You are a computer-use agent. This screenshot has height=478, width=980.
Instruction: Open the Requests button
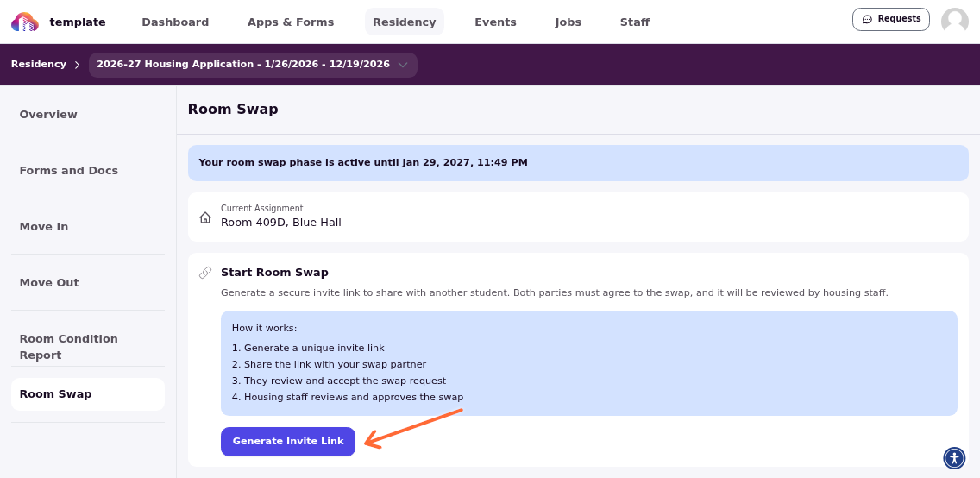click(x=890, y=19)
